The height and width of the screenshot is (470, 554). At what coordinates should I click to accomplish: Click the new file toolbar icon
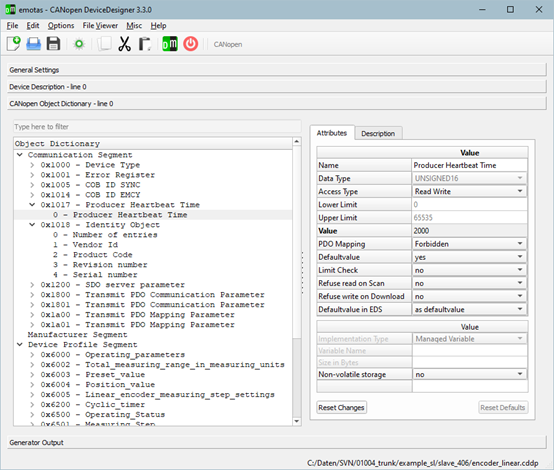(x=13, y=44)
